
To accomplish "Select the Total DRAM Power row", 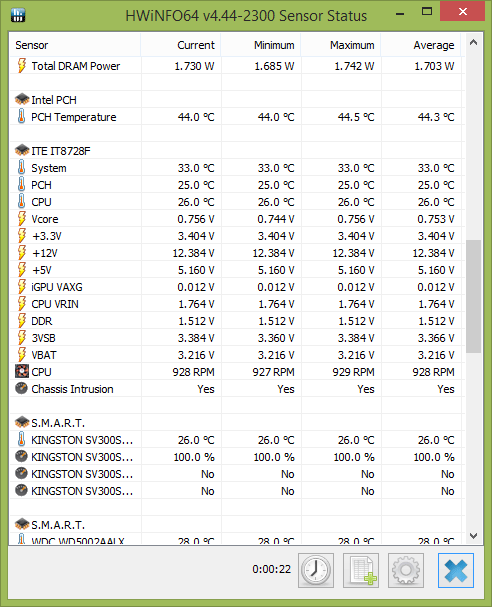I will coord(235,66).
